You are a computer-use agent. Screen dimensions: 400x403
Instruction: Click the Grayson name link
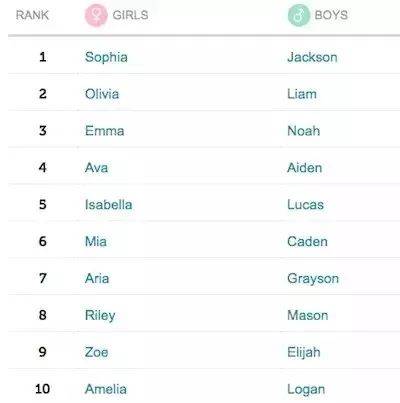[x=313, y=279]
